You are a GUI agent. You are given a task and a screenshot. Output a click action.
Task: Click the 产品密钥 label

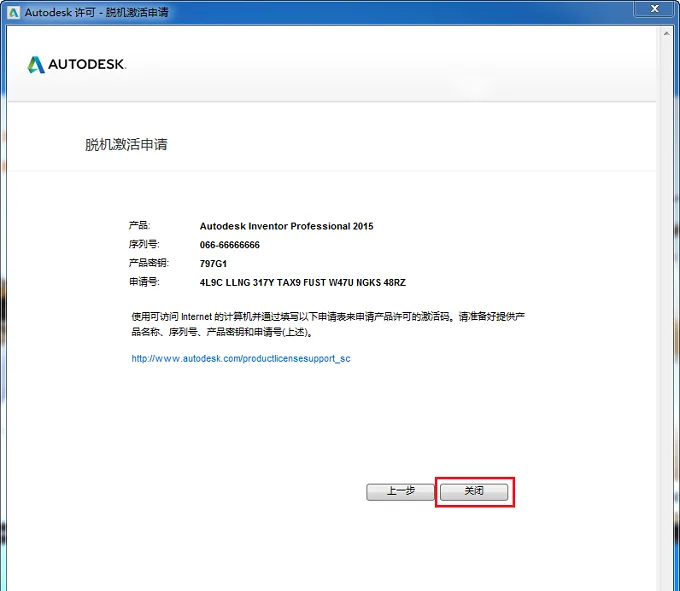[x=148, y=263]
